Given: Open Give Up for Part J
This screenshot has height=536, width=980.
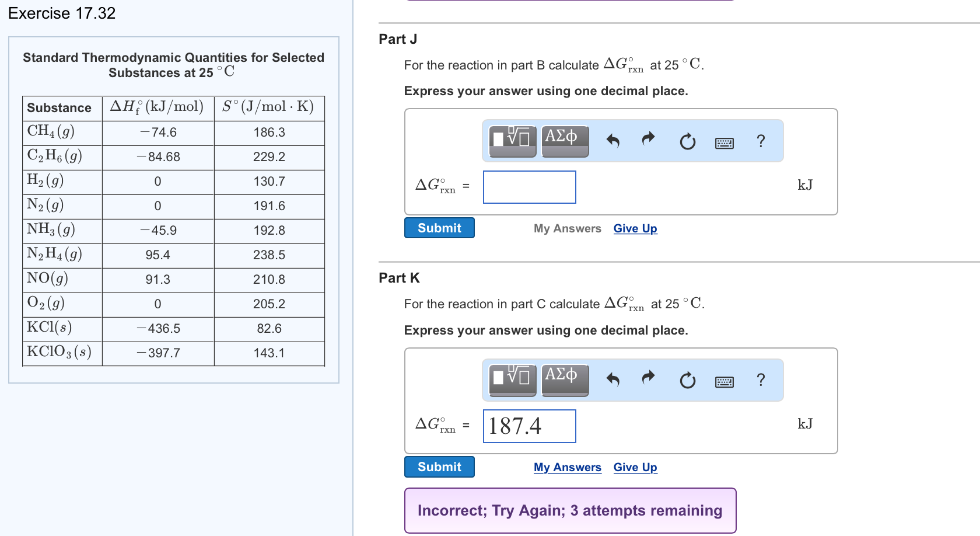Looking at the screenshot, I should pos(635,228).
